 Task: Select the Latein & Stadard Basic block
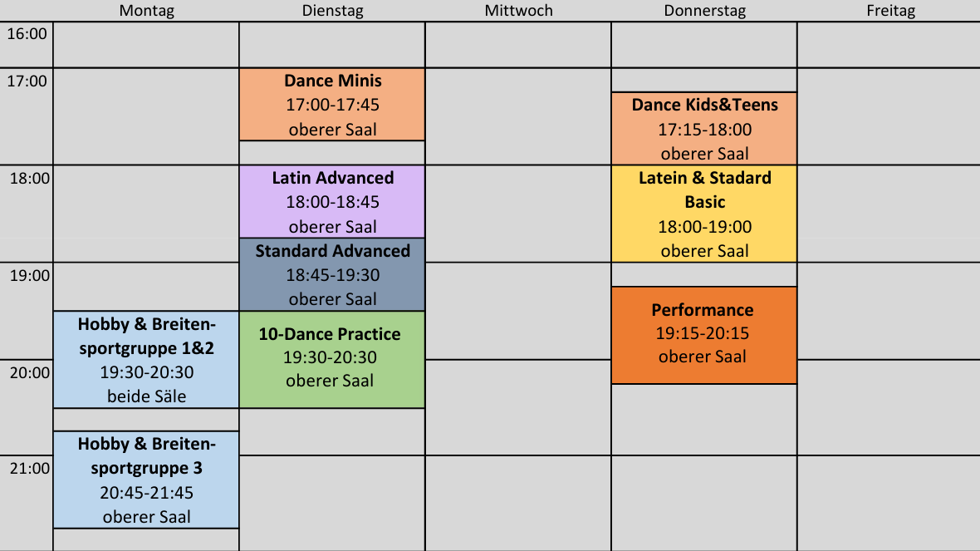[704, 214]
